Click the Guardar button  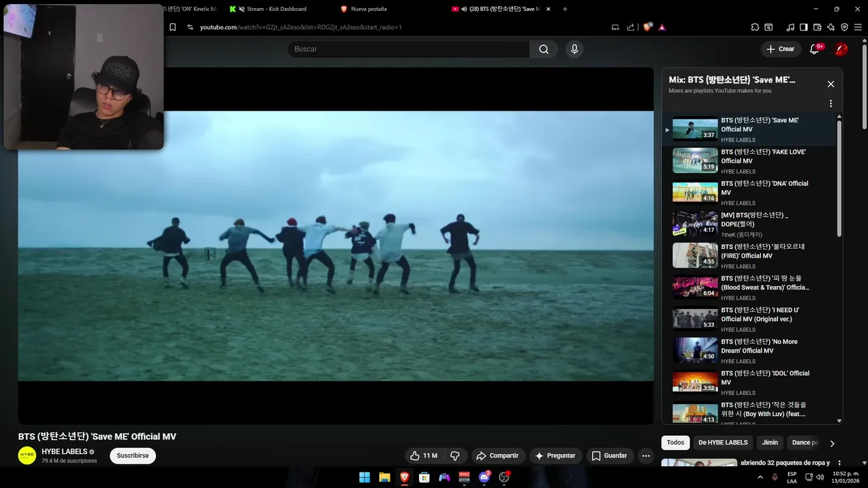tap(610, 455)
